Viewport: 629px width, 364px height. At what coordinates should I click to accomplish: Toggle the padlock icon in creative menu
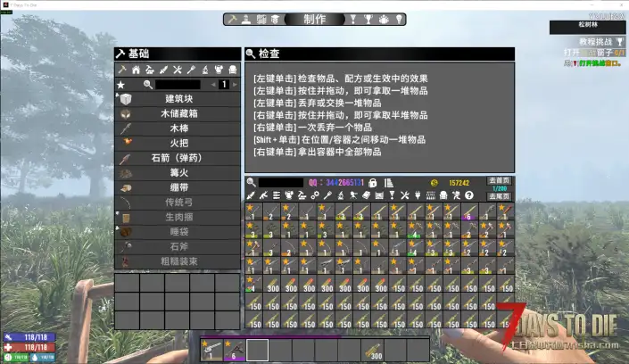pyautogui.click(x=373, y=183)
